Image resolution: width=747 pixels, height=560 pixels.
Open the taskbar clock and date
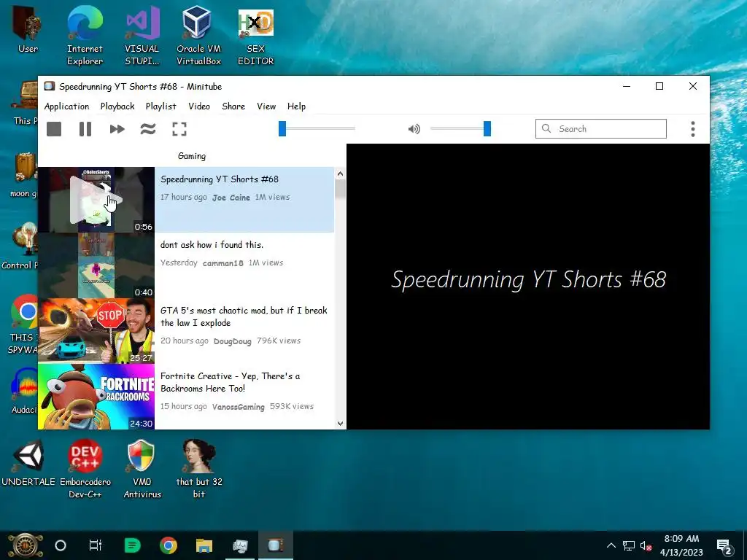681,545
